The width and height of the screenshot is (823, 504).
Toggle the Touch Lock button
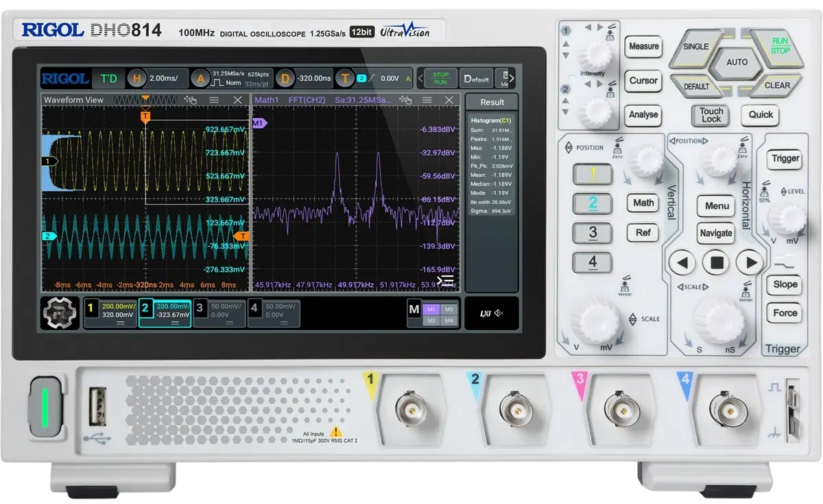pyautogui.click(x=711, y=115)
